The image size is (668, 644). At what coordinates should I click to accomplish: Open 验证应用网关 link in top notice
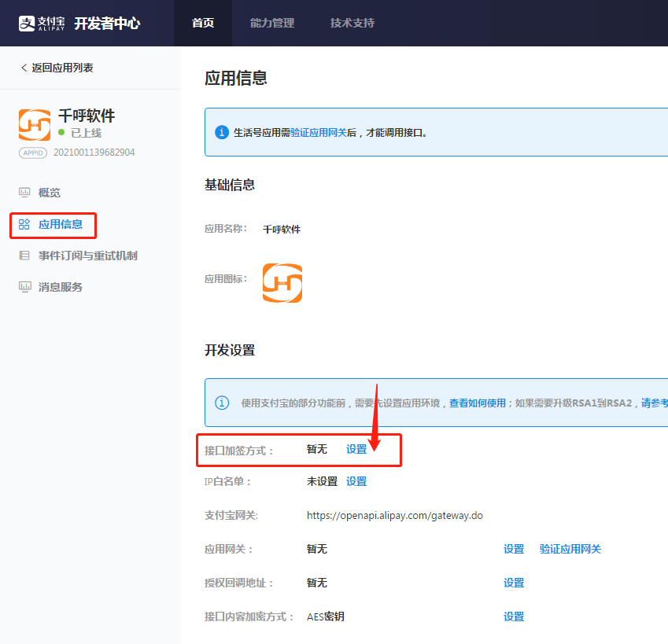pos(319,133)
